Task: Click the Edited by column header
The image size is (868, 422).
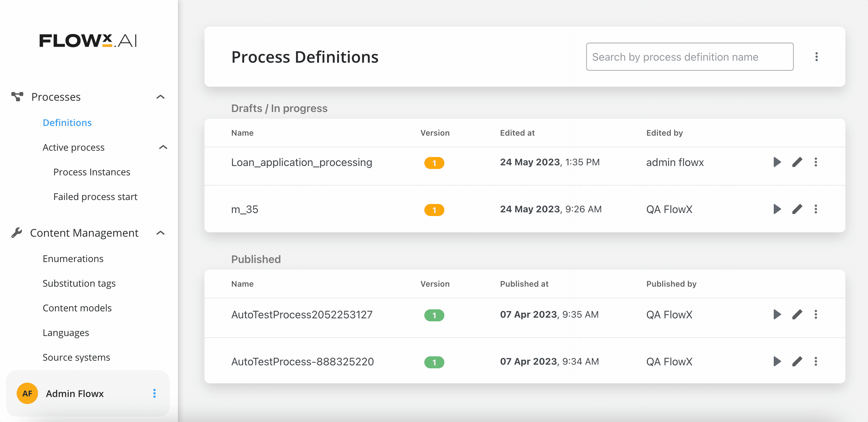Action: (x=664, y=133)
